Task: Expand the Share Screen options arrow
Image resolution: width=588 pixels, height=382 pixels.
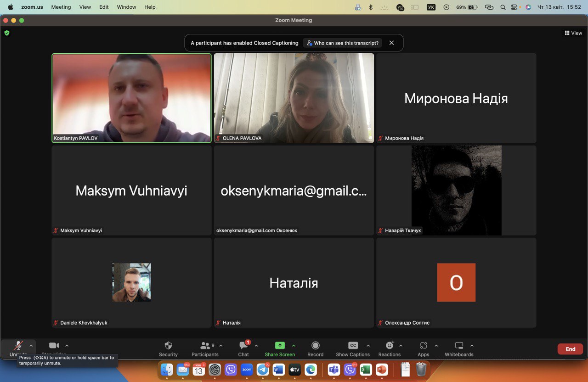Action: pos(294,346)
